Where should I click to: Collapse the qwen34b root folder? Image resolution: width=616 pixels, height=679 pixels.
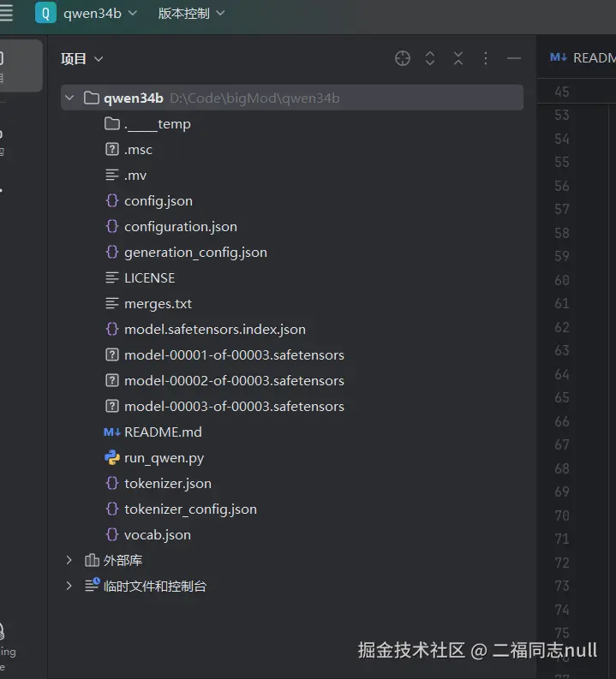click(x=69, y=98)
